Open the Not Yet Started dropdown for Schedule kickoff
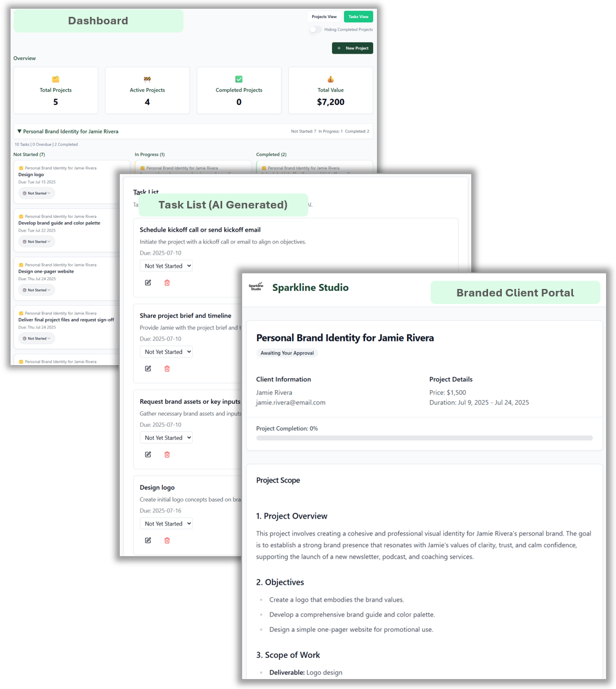Image resolution: width=616 pixels, height=689 pixels. point(166,265)
